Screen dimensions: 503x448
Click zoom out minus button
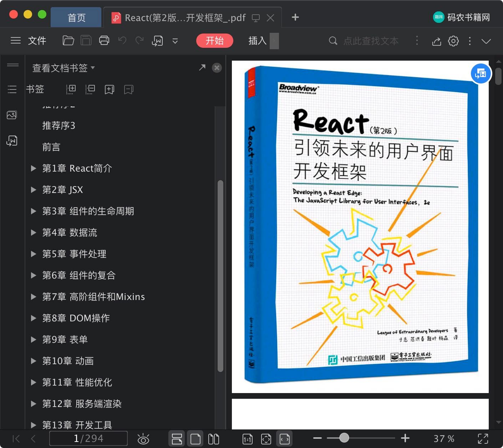point(317,438)
